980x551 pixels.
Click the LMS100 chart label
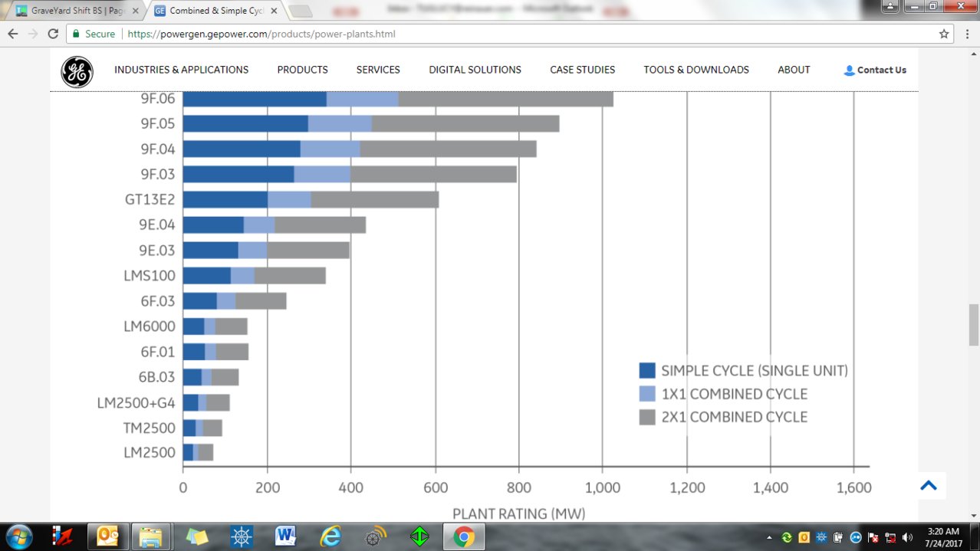150,276
